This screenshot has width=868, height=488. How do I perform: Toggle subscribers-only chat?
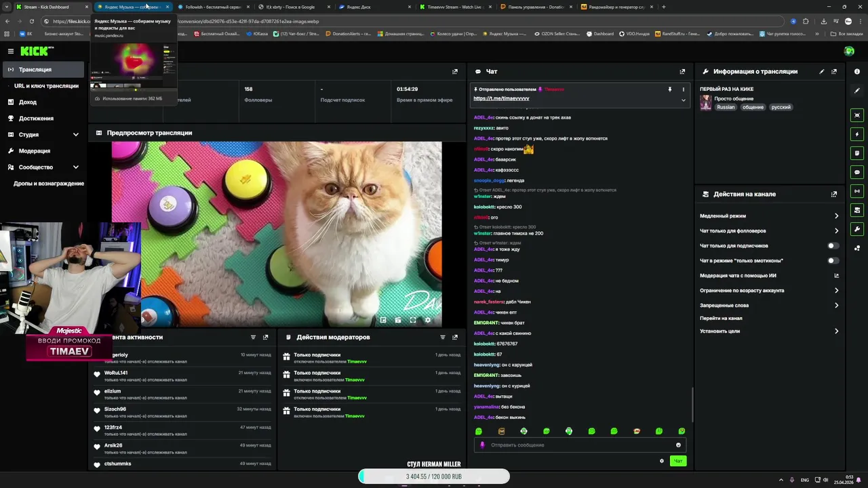point(833,246)
